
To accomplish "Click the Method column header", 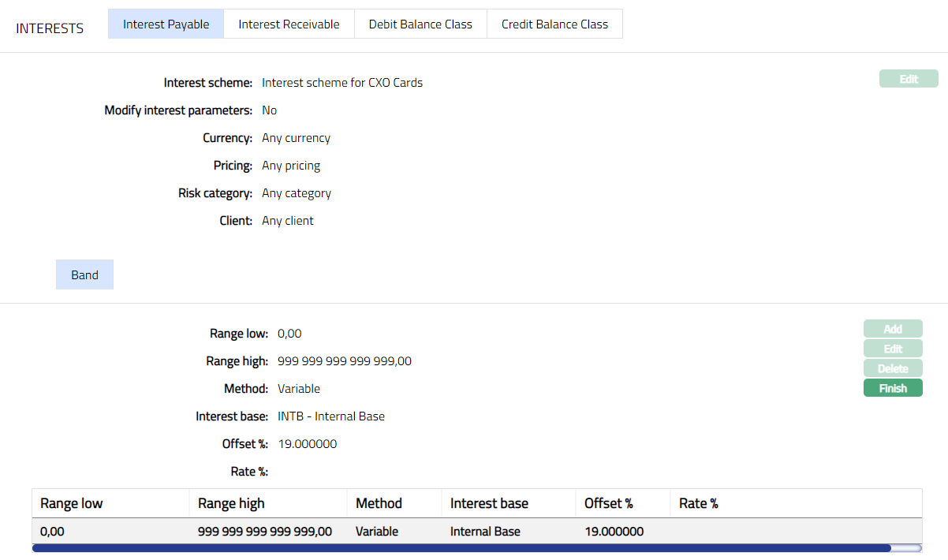I will (379, 503).
